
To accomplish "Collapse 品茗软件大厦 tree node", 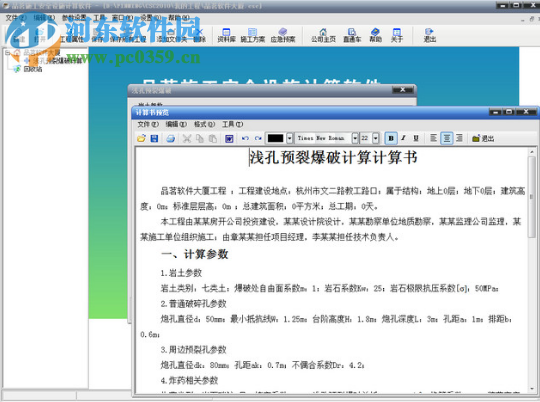I will click(8, 53).
